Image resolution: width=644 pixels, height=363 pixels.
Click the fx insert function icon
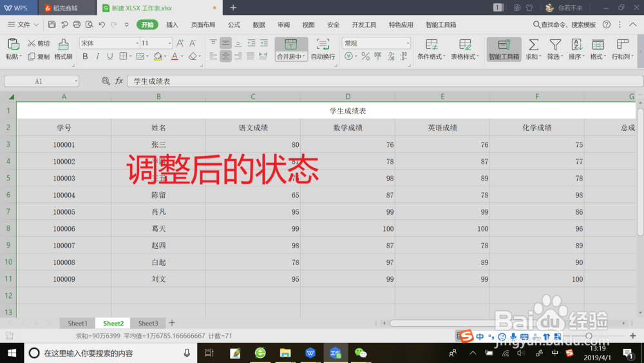click(x=119, y=81)
